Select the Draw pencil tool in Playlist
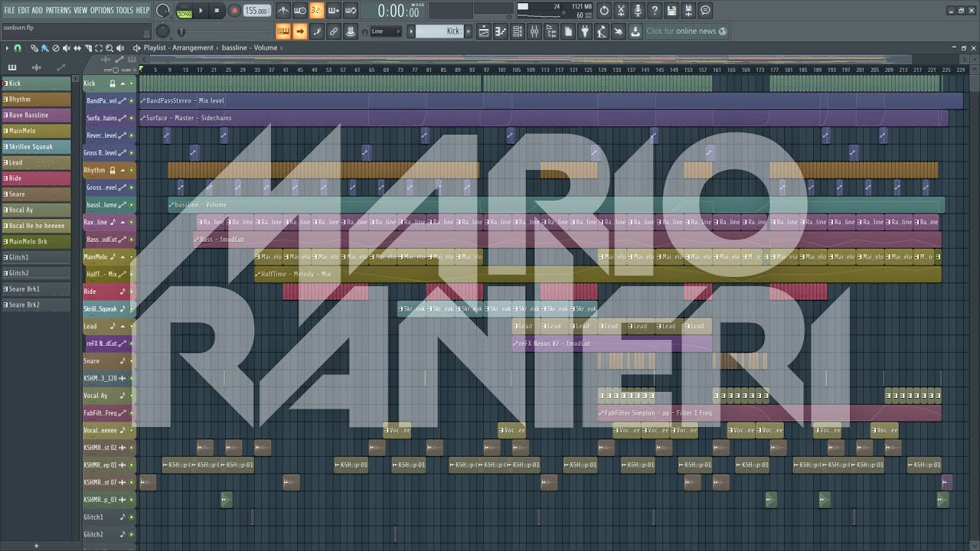Image resolution: width=980 pixels, height=551 pixels. 34,48
